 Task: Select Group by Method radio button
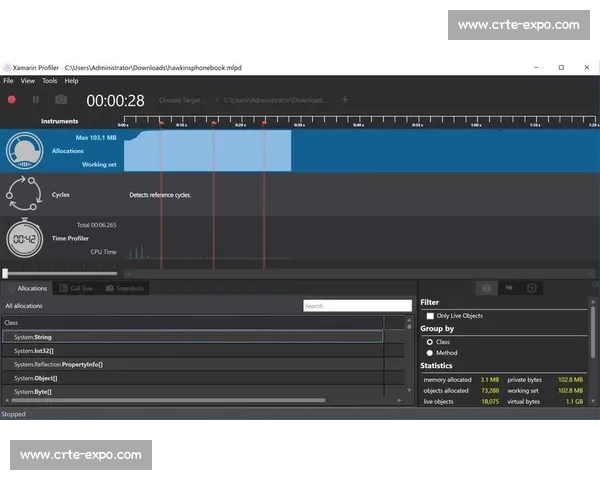tap(430, 353)
